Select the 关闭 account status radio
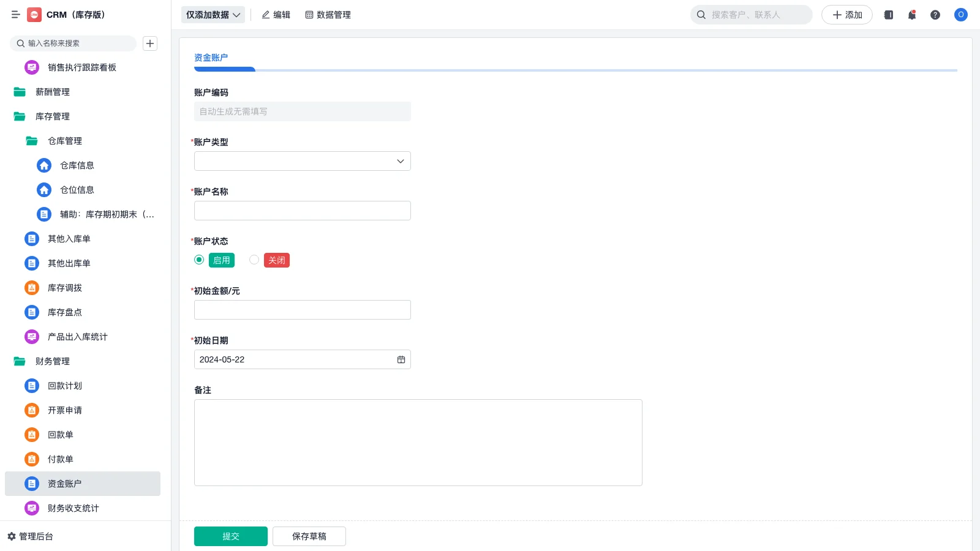The width and height of the screenshot is (980, 551). coord(254,260)
